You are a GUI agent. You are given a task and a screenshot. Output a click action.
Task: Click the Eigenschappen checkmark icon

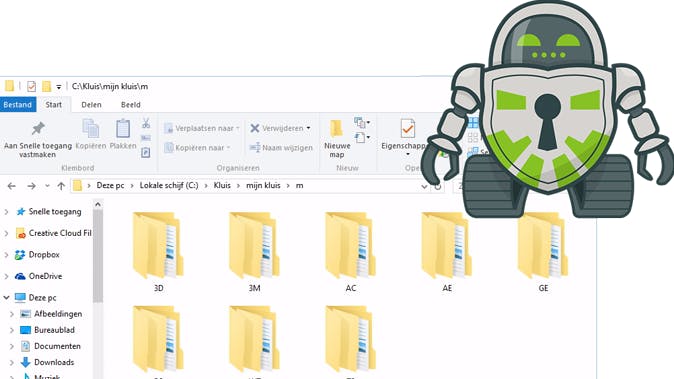(x=407, y=128)
